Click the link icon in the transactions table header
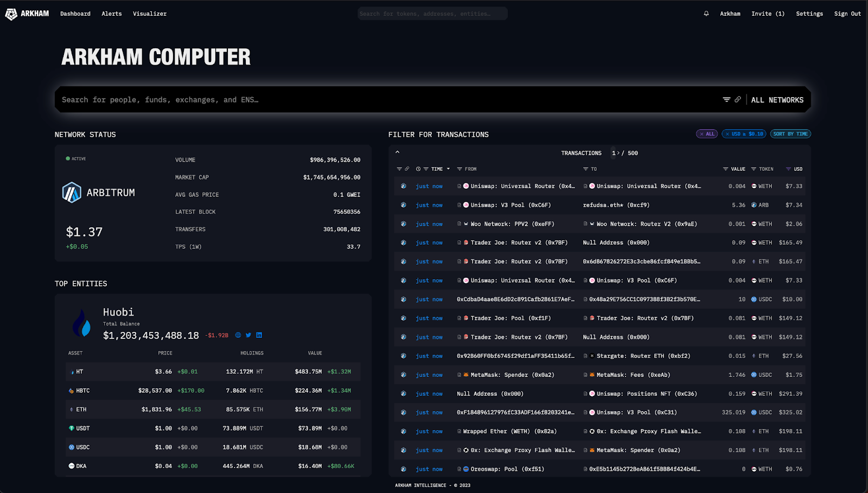This screenshot has height=493, width=868. point(407,169)
